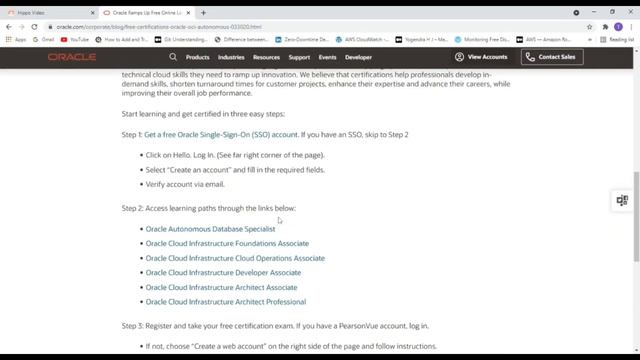Click the Contact Sales button
Viewport: 640px width, 360px height.
point(552,57)
